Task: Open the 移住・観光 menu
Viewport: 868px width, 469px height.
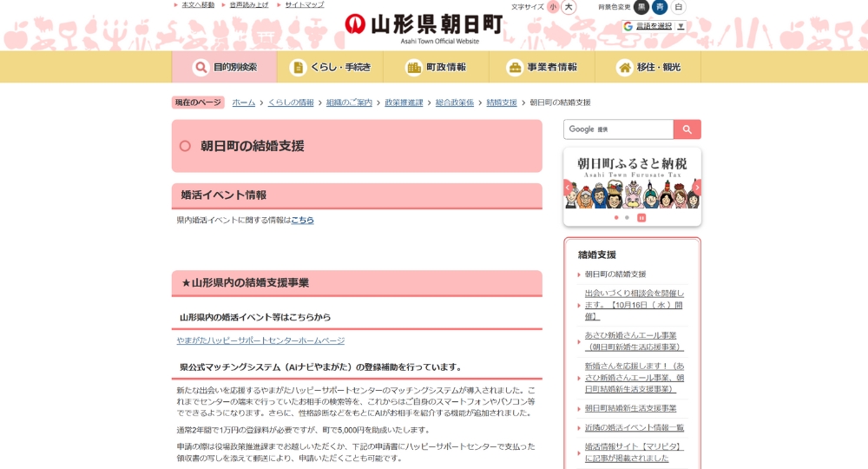Action: tap(648, 67)
